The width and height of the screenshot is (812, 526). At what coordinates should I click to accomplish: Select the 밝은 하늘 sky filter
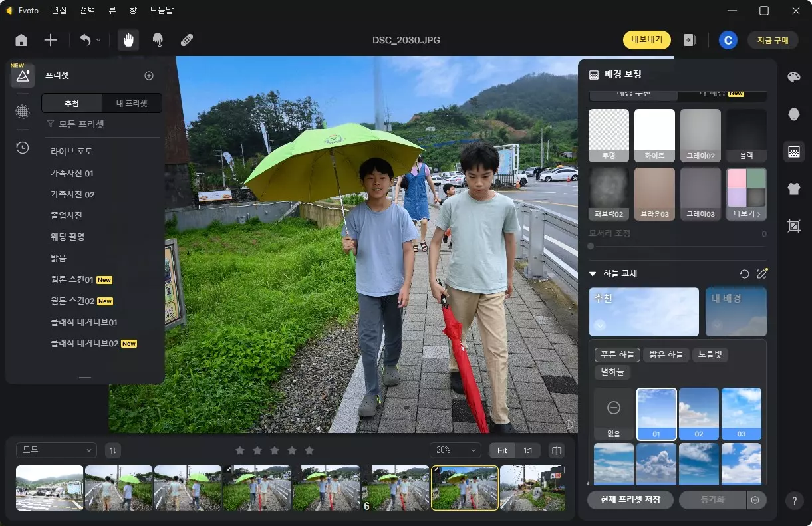pos(666,354)
